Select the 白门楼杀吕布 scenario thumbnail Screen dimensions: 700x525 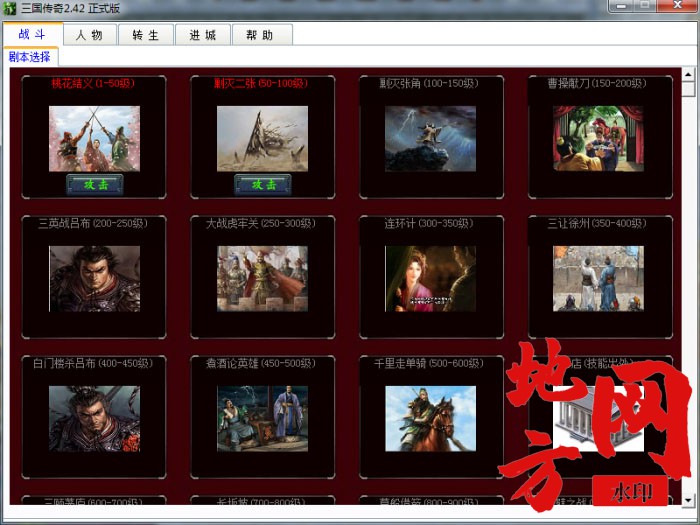[94, 419]
